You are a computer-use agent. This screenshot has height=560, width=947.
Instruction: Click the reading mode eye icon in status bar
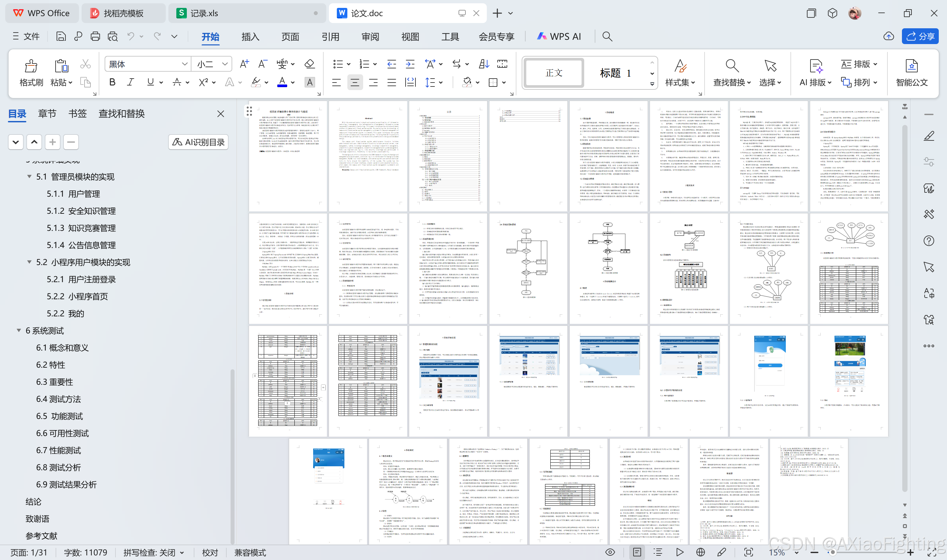(610, 552)
